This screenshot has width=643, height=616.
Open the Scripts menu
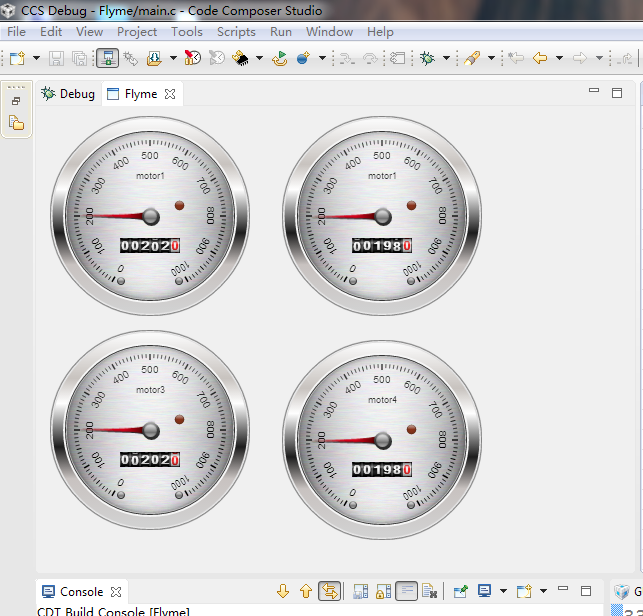point(236,32)
